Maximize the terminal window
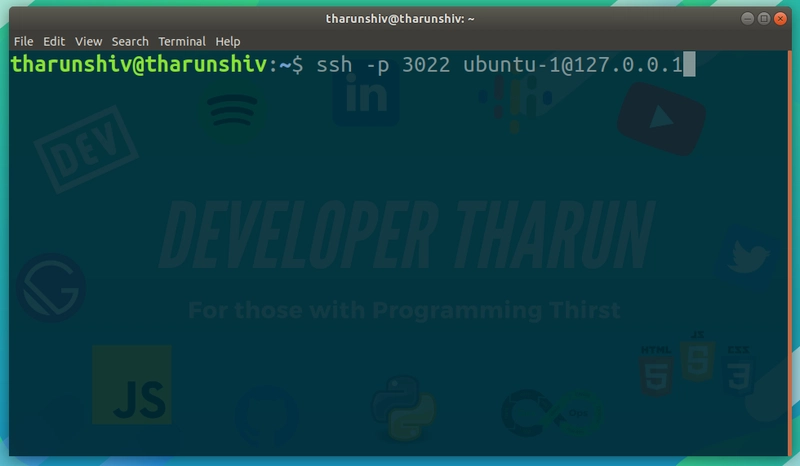This screenshot has width=800, height=466. (764, 19)
